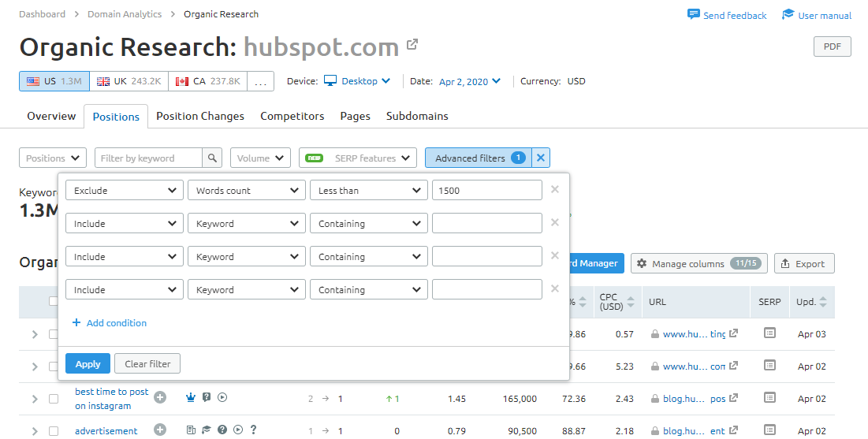Switch to the Subdomains tab
Image resolution: width=868 pixels, height=439 pixels.
[417, 117]
